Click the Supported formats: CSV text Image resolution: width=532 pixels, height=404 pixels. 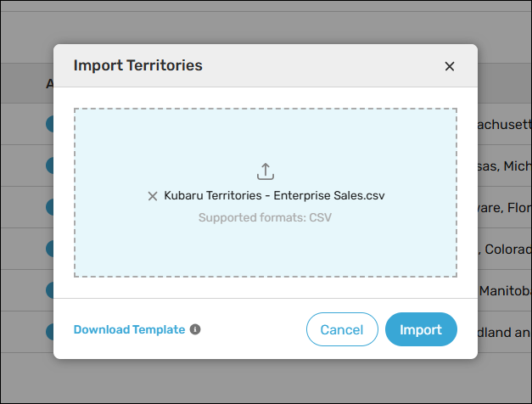click(x=265, y=217)
